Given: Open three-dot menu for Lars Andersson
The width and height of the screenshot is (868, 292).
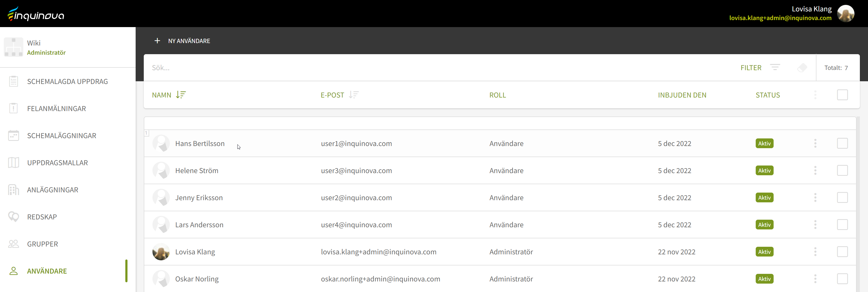Looking at the screenshot, I should (x=815, y=225).
